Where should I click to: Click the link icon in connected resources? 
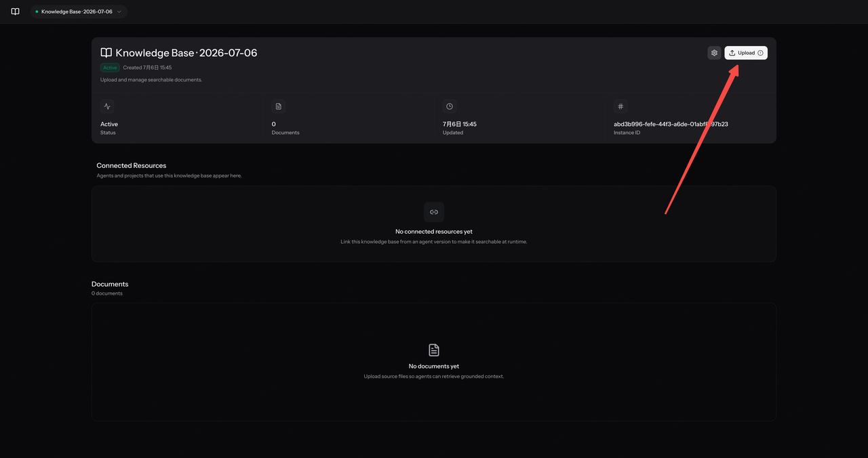[434, 212]
